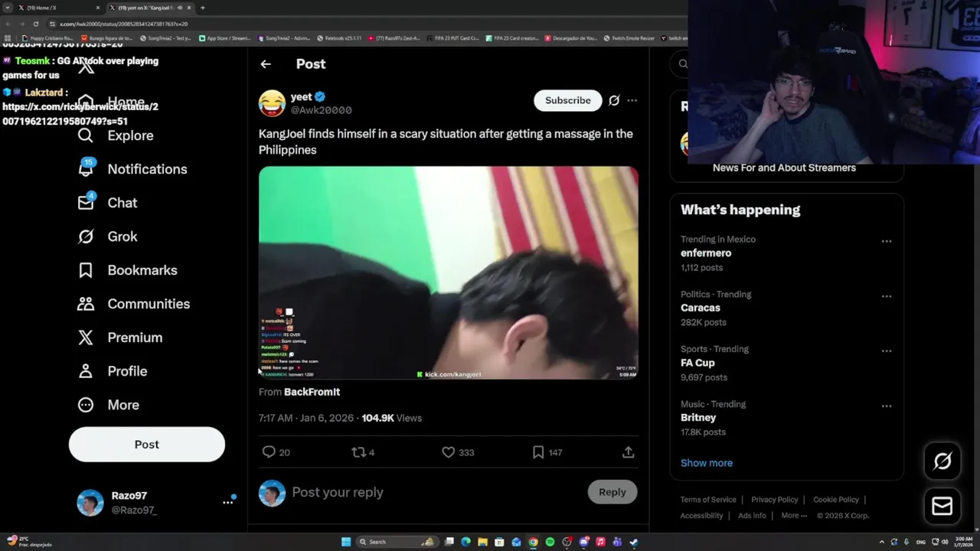Expand footer More links menu
980x551 pixels.
pyautogui.click(x=794, y=516)
